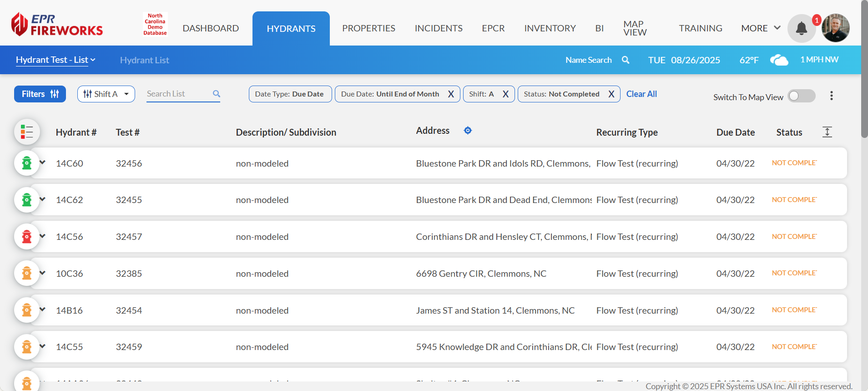The image size is (868, 391).
Task: Click the Name Search magnifier icon
Action: (x=626, y=60)
